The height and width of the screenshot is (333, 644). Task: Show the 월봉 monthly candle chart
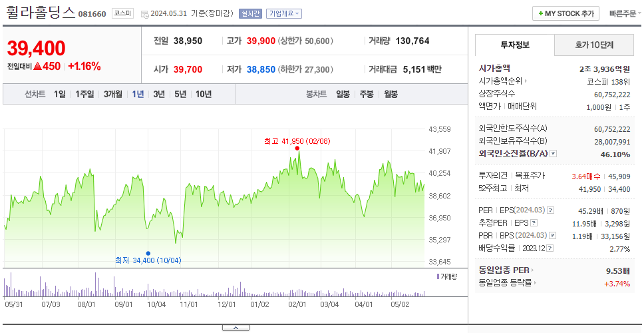pos(391,94)
